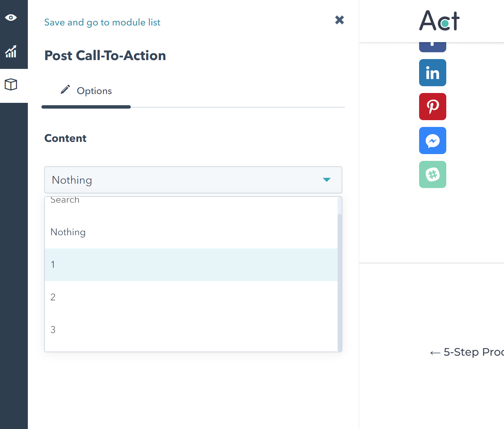The width and height of the screenshot is (504, 429).
Task: Open the Content dropdown showing Nothing
Action: (193, 180)
